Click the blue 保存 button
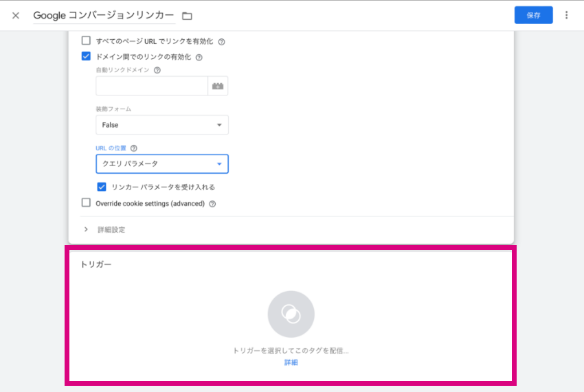Image resolution: width=584 pixels, height=392 pixels. click(x=533, y=15)
